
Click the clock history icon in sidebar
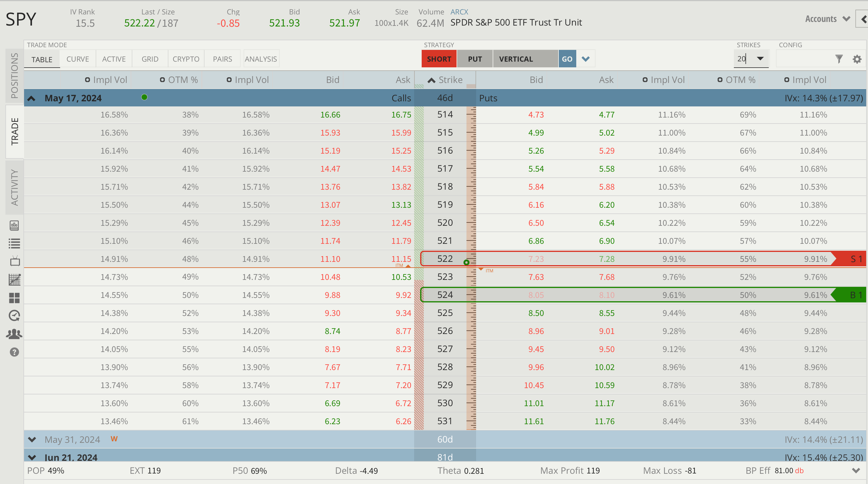[x=14, y=316]
